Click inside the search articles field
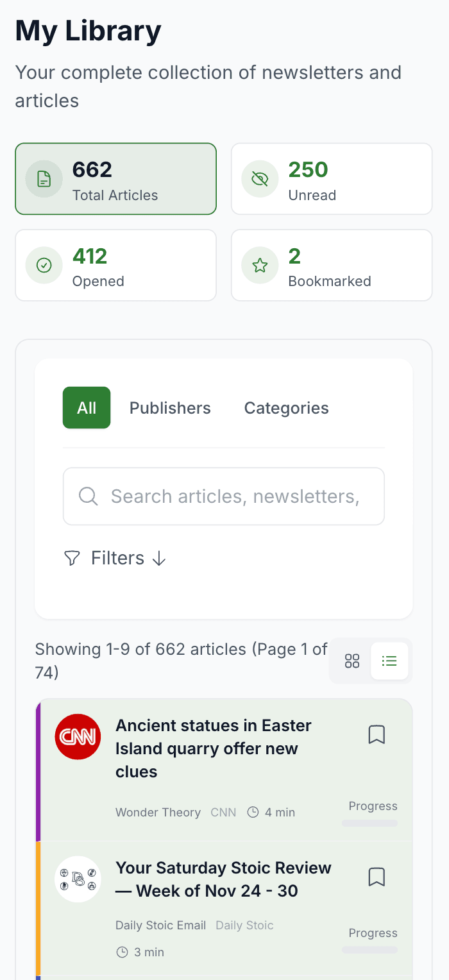The image size is (449, 980). pyautogui.click(x=224, y=496)
